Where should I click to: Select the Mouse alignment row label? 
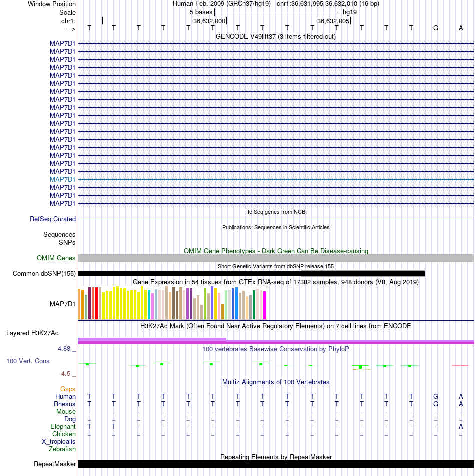point(66,412)
